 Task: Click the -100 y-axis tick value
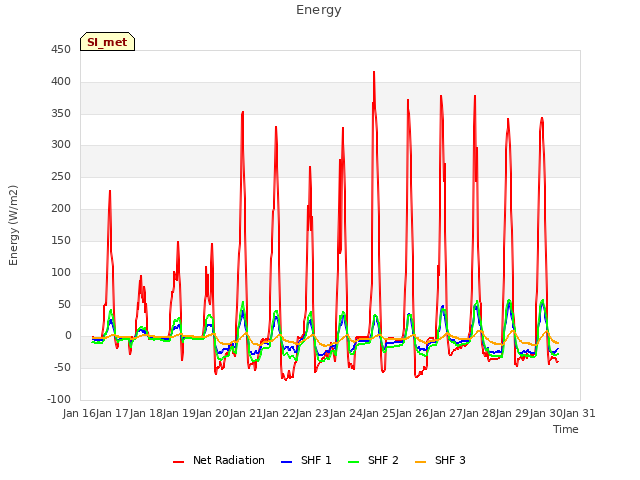[59, 399]
